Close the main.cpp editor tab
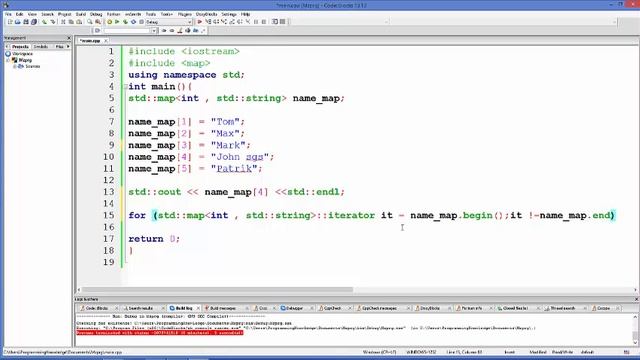The width and height of the screenshot is (640, 360). pyautogui.click(x=106, y=41)
